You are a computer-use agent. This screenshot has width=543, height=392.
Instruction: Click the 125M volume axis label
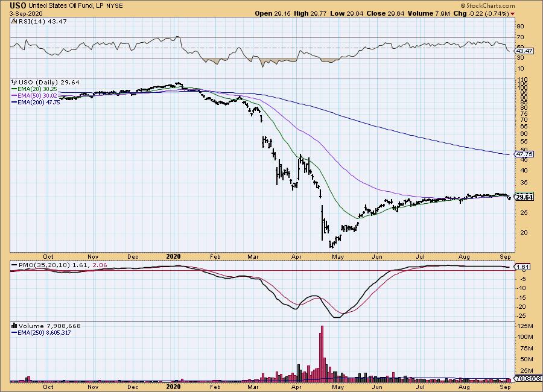[x=525, y=326]
